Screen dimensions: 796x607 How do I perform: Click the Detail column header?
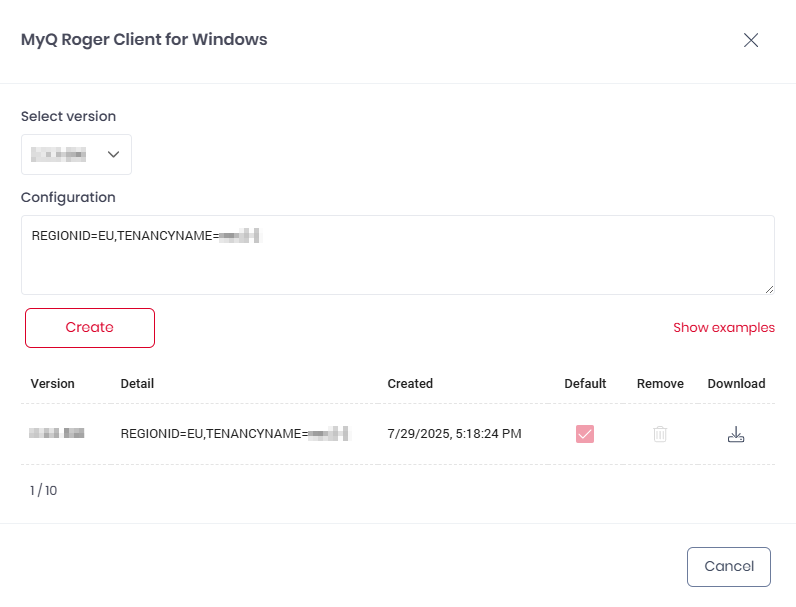coord(137,384)
